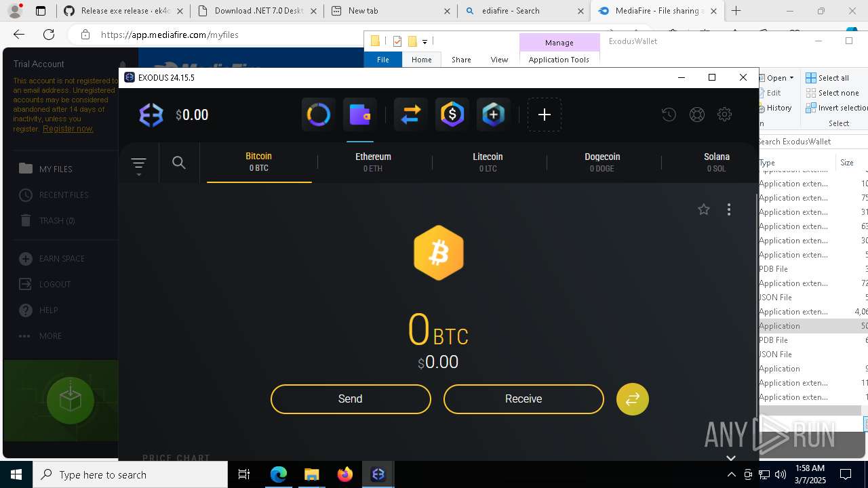The image size is (868, 488).
Task: Select the Ethereum asset tab
Action: pos(373,162)
